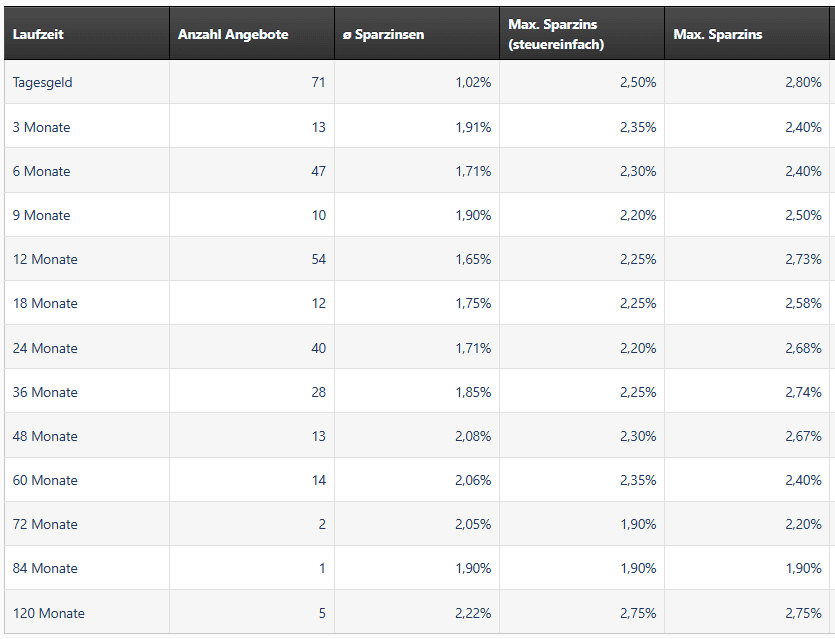Select the 120 Monate row label
Viewport: 835px width, 639px height.
point(49,613)
